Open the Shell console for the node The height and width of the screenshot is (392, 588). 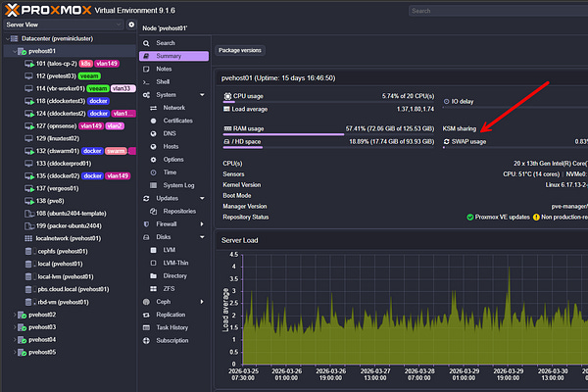point(165,81)
